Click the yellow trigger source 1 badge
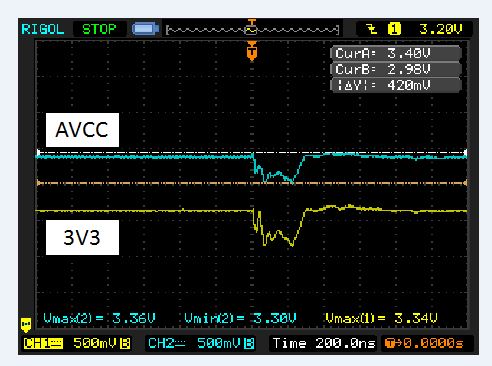This screenshot has height=366, width=492. 394,29
